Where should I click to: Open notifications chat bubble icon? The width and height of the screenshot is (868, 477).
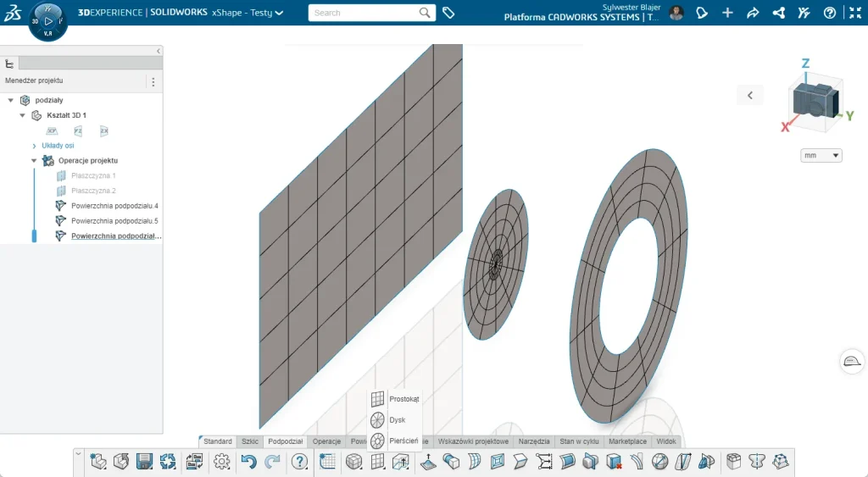(702, 13)
